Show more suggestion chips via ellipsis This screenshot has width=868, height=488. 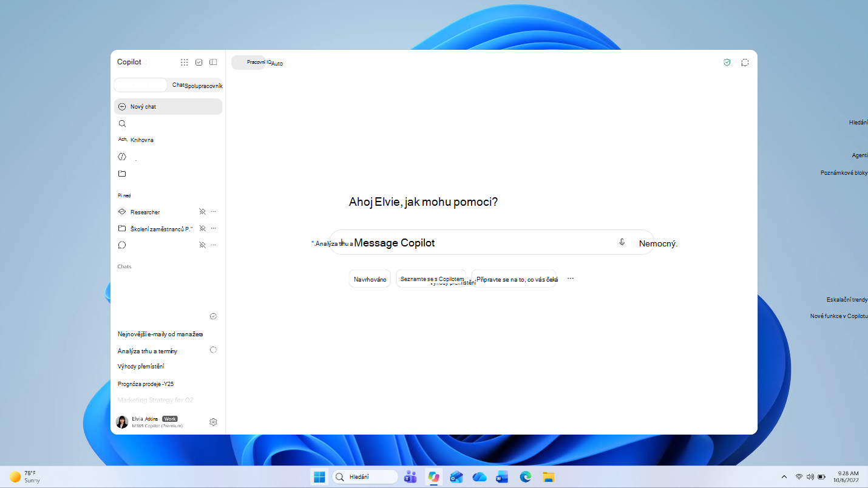click(x=571, y=279)
